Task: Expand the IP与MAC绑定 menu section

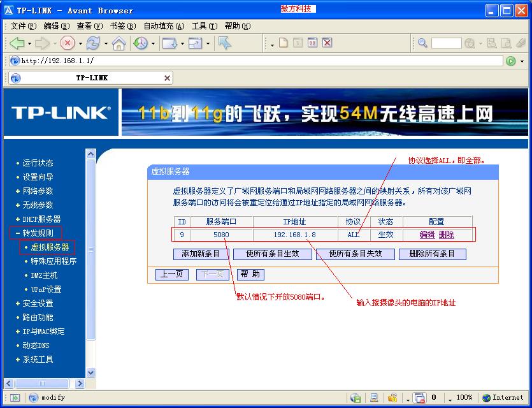Action: point(18,331)
